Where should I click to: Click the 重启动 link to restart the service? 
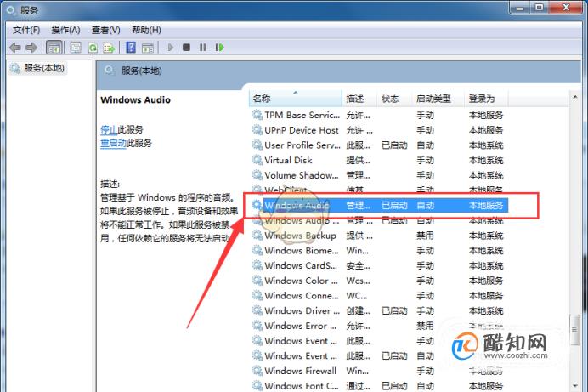[113, 144]
